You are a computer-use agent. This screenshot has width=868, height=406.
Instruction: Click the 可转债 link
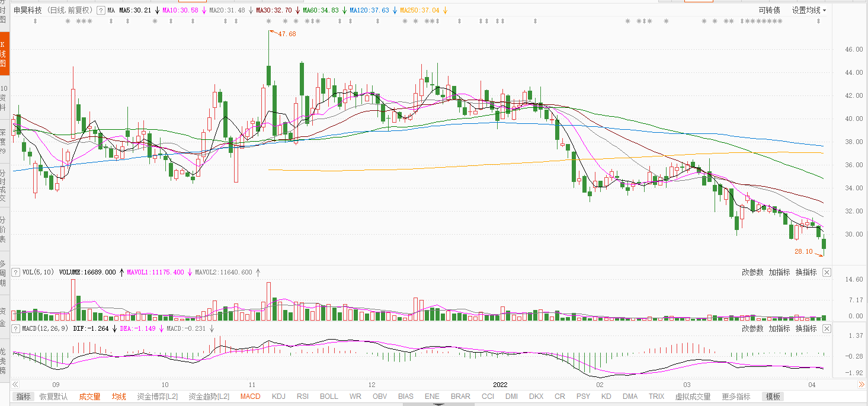769,10
